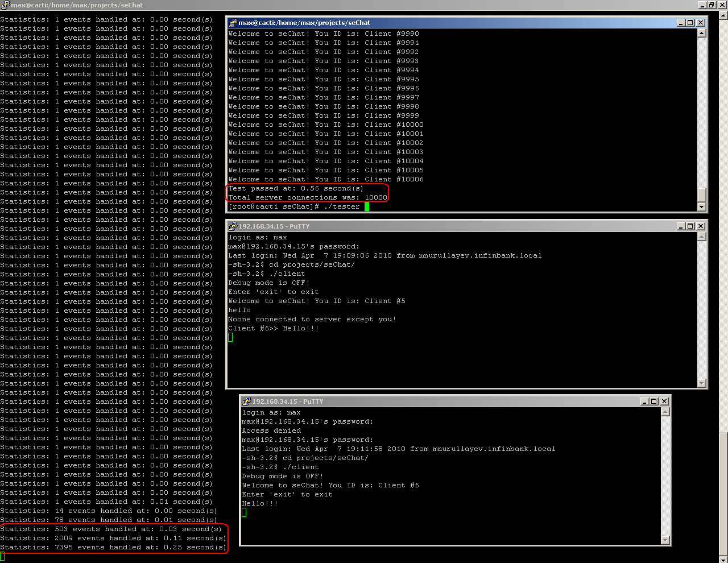The image size is (728, 563).
Task: Close the middle PuTTY window showing Client #5
Action: point(701,226)
